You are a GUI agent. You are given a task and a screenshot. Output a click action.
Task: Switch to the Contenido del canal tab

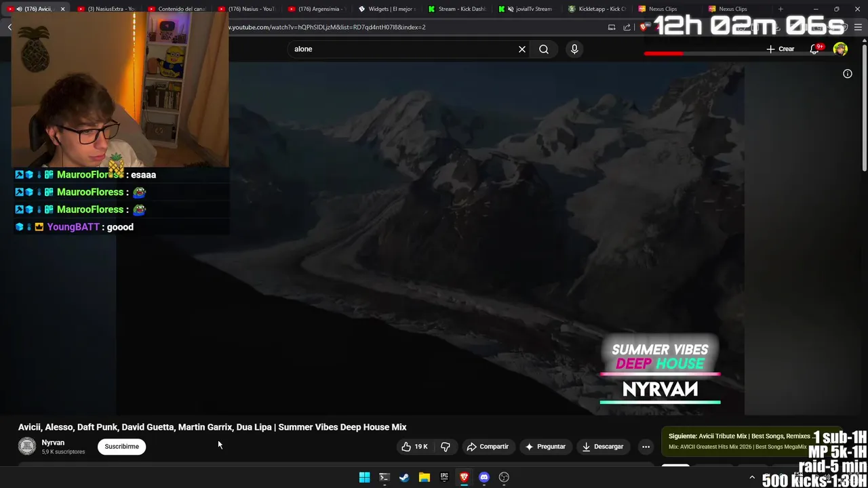point(176,9)
